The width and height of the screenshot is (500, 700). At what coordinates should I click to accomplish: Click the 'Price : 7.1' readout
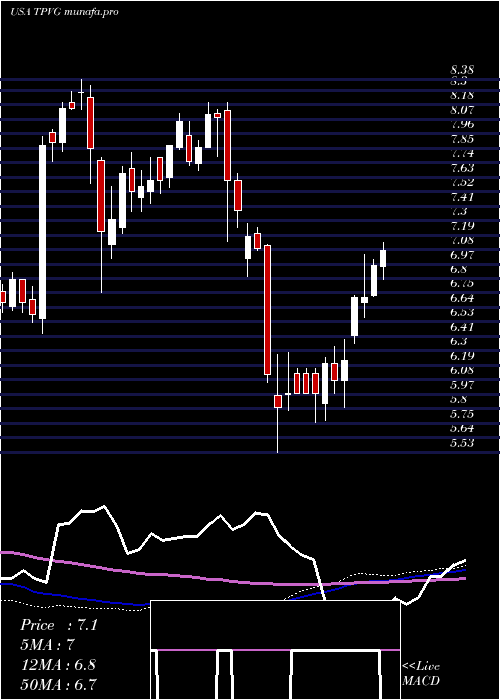pyautogui.click(x=58, y=625)
